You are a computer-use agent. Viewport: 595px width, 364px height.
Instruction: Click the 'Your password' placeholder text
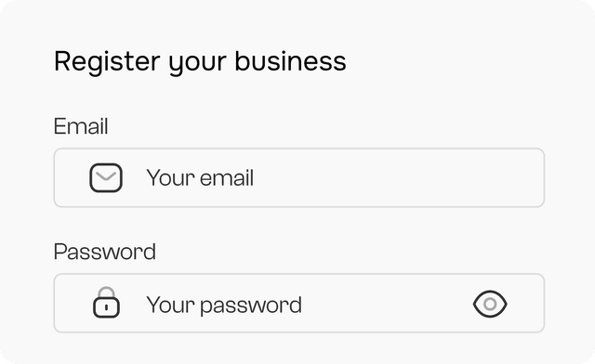pos(224,305)
